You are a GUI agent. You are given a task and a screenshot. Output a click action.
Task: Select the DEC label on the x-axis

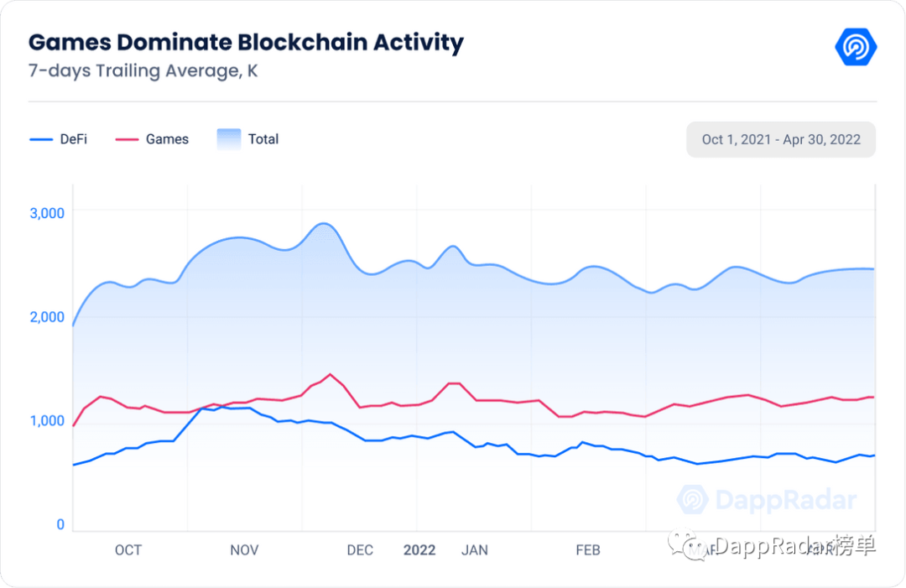(360, 550)
